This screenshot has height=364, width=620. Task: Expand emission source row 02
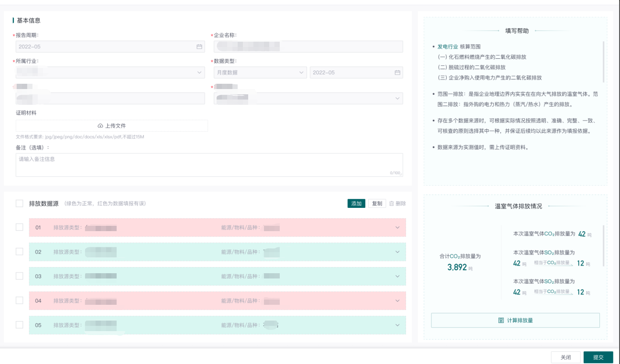tap(397, 252)
